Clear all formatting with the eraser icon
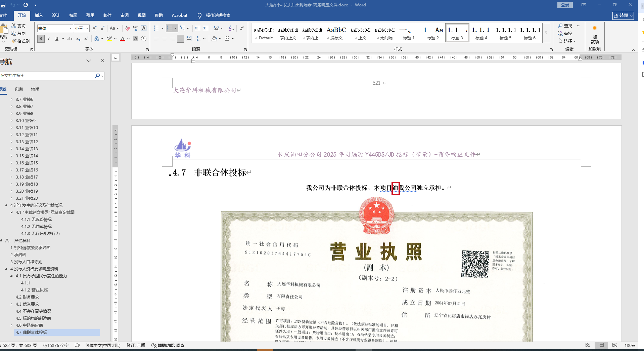The image size is (644, 351). [128, 28]
